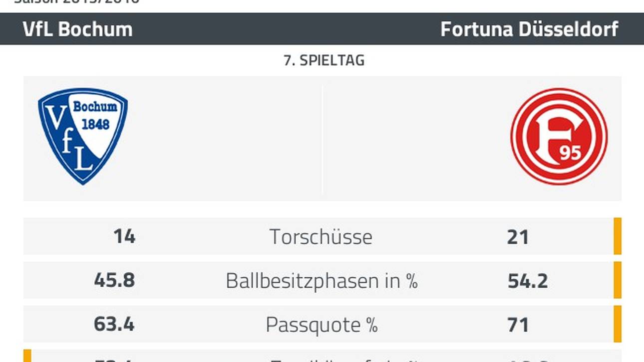Click Bochum's 63.4 pass rate value
Image resolution: width=644 pixels, height=362 pixels.
click(x=114, y=325)
